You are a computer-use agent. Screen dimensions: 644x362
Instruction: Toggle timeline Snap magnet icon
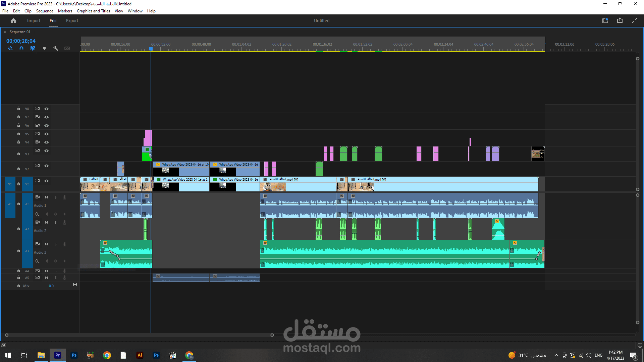[21, 48]
